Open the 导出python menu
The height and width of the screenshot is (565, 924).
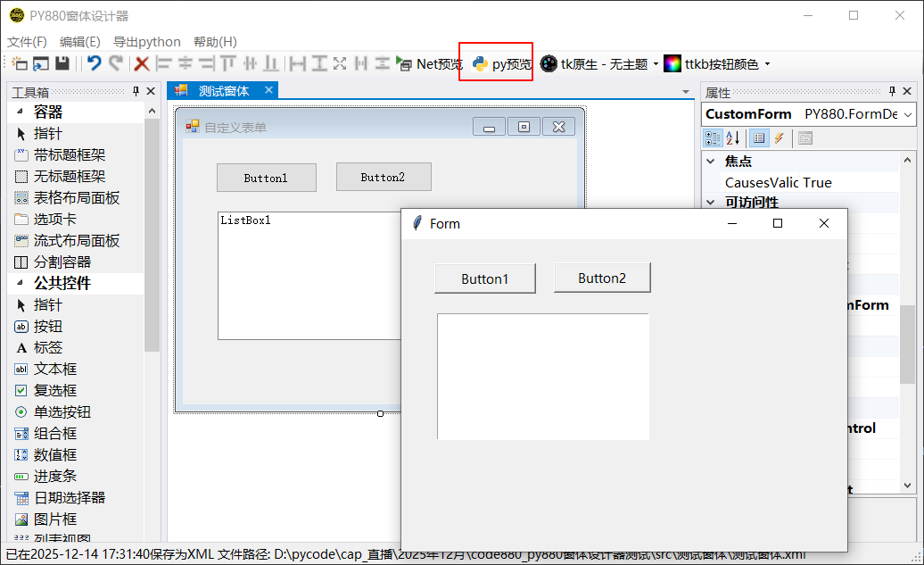click(x=147, y=41)
